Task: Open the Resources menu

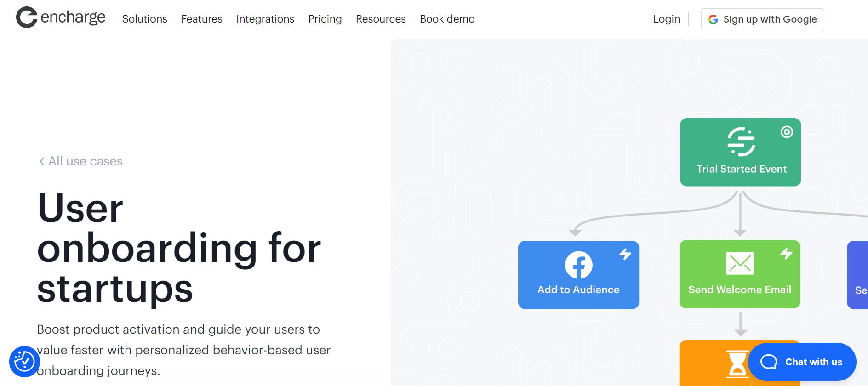Action: [x=381, y=19]
